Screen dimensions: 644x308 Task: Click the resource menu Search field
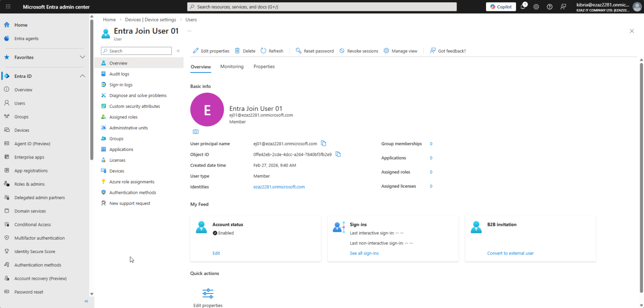137,51
